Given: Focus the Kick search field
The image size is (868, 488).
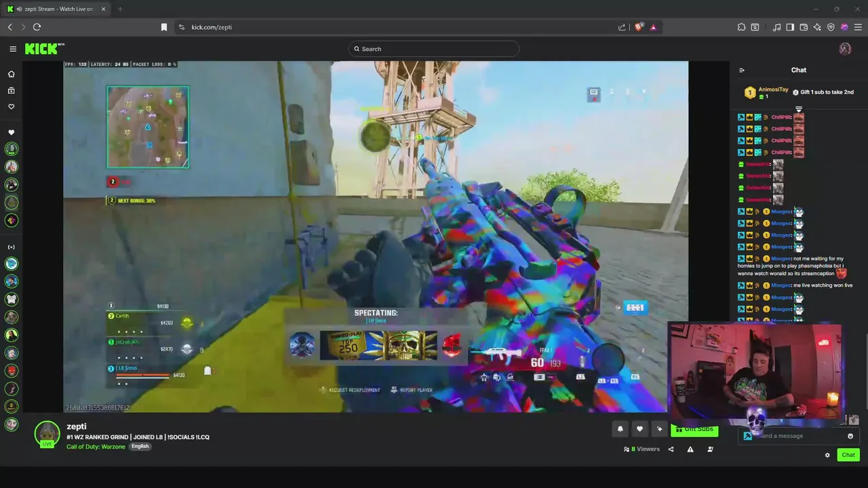Looking at the screenshot, I should point(434,49).
